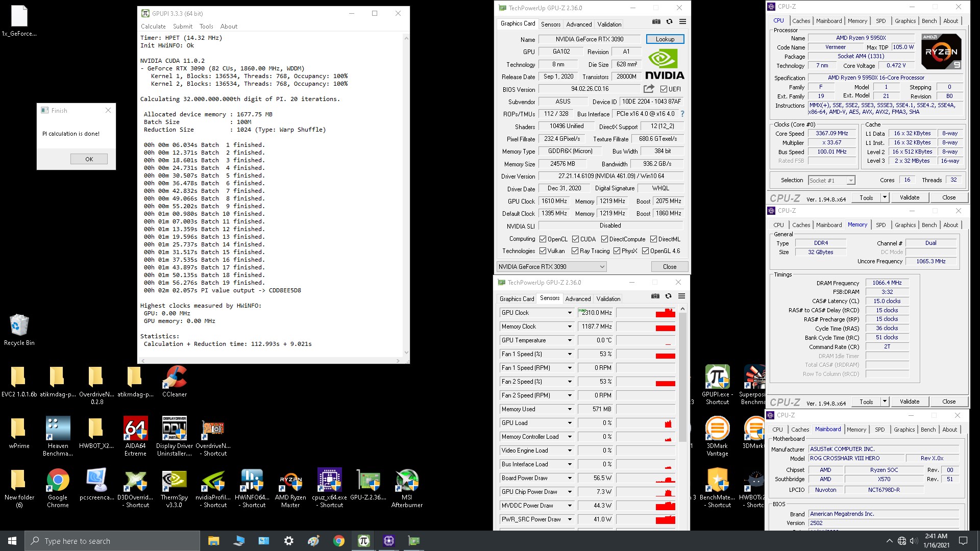The width and height of the screenshot is (980, 551).
Task: Click the GPUPI output scrollbar down arrow
Action: [x=406, y=352]
